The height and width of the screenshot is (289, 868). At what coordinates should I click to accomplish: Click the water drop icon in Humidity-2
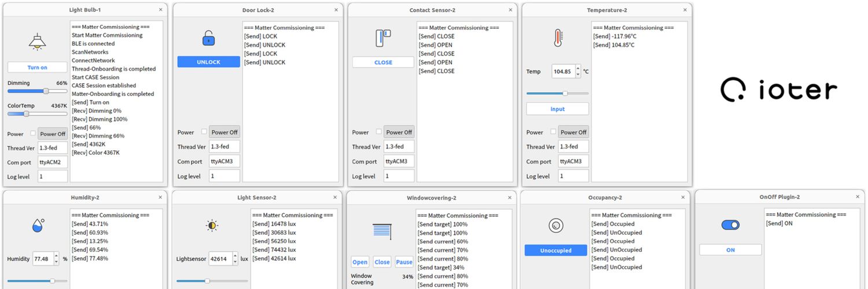point(38,225)
